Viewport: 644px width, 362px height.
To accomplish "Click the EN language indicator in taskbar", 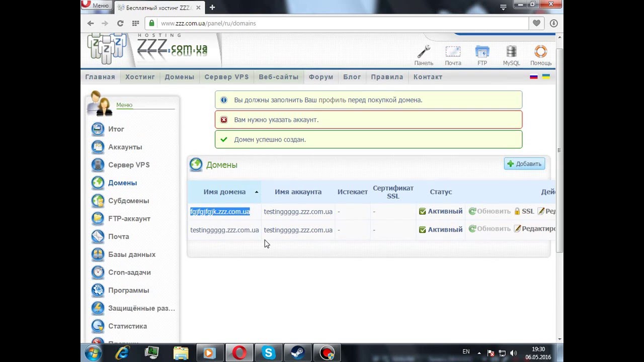I will click(x=466, y=351).
